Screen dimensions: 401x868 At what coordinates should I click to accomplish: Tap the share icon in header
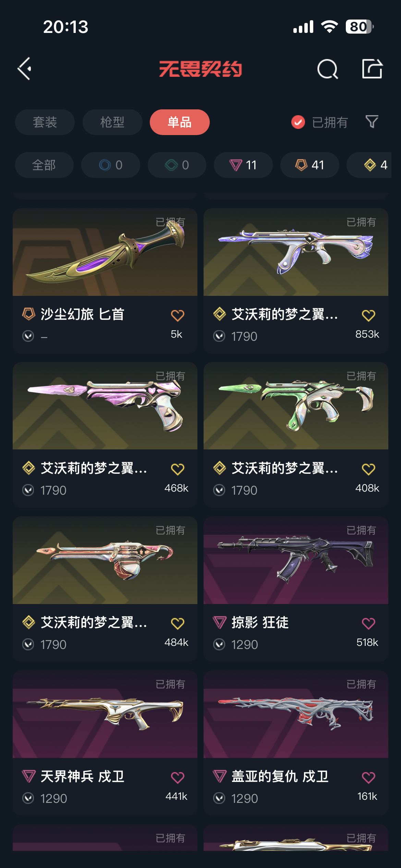(x=372, y=69)
